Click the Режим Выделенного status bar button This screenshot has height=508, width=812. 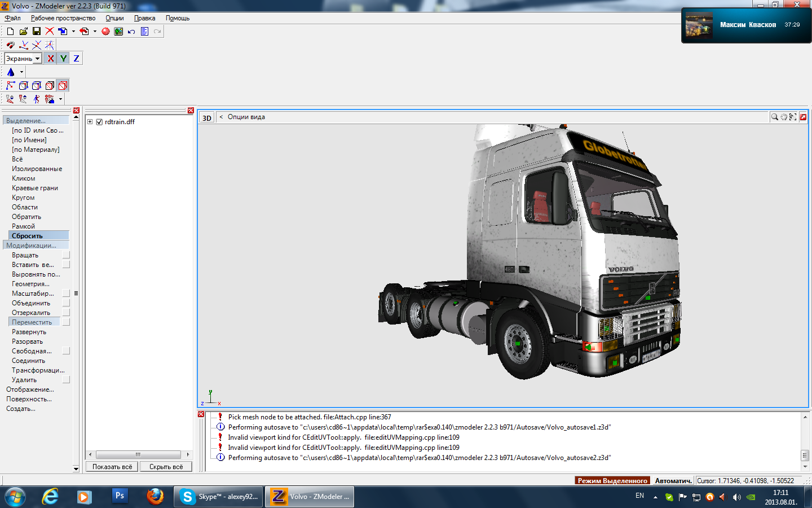click(612, 480)
